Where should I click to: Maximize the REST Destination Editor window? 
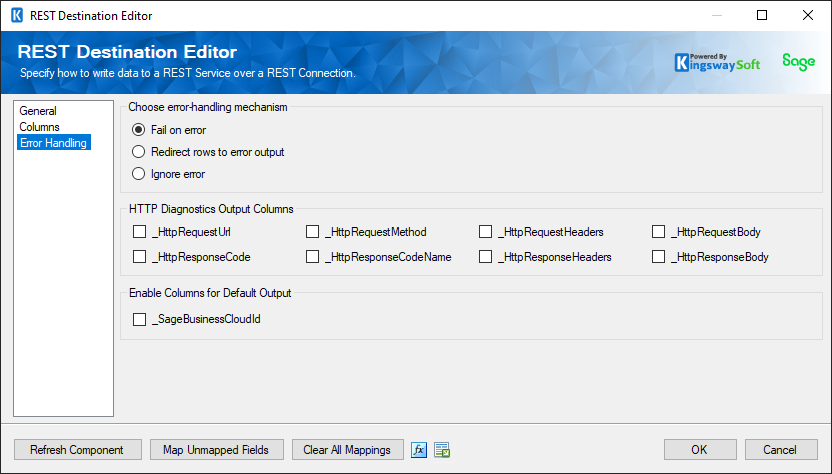pos(762,15)
